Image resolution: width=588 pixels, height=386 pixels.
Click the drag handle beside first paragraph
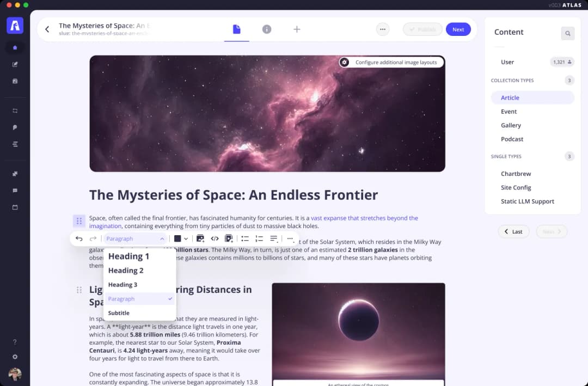79,221
